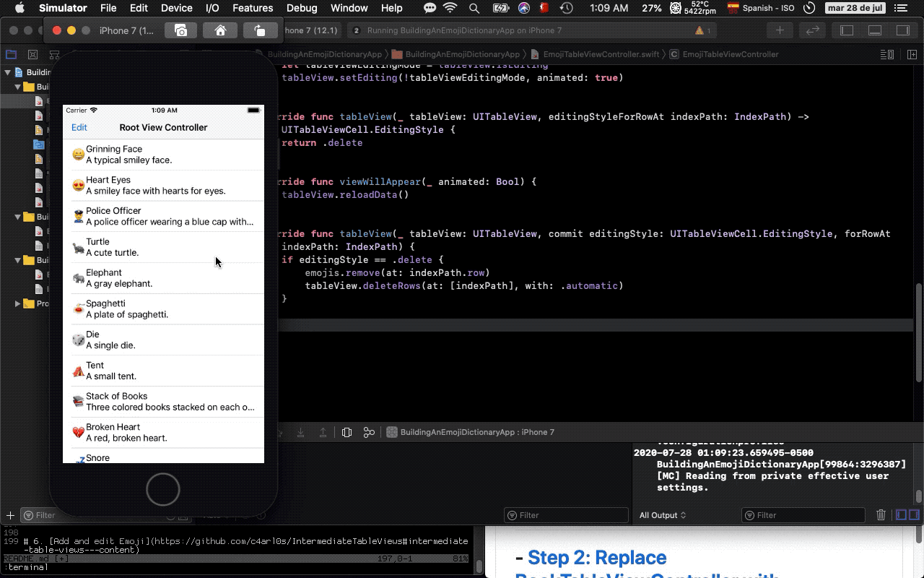Click the Debug Memory Graph icon
This screenshot has height=578, width=924.
[369, 432]
